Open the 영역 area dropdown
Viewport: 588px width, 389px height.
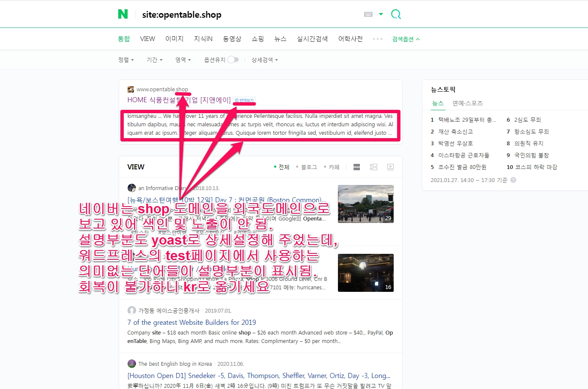(183, 60)
